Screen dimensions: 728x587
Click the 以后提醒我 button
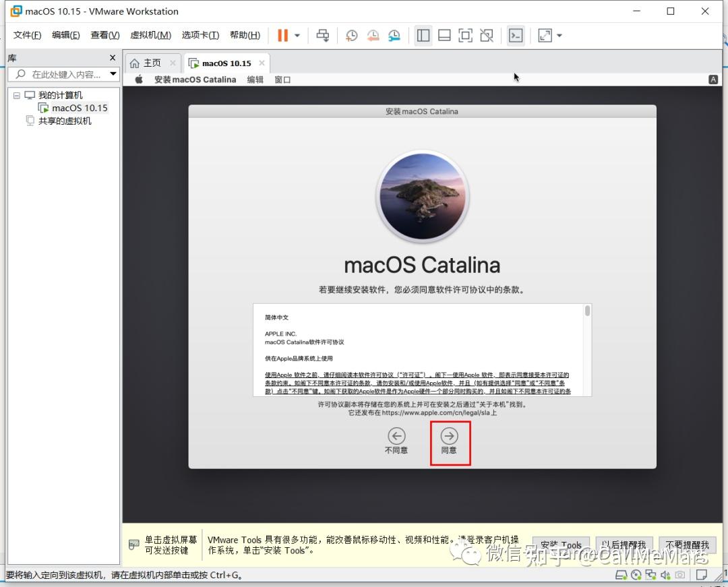pyautogui.click(x=624, y=545)
